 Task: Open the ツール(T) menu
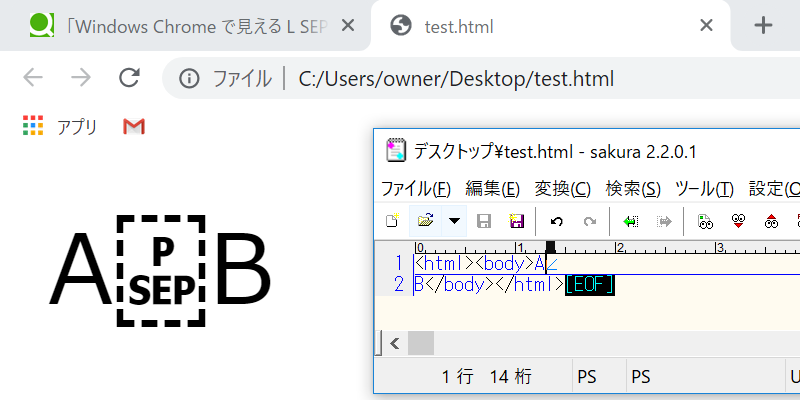tap(704, 189)
